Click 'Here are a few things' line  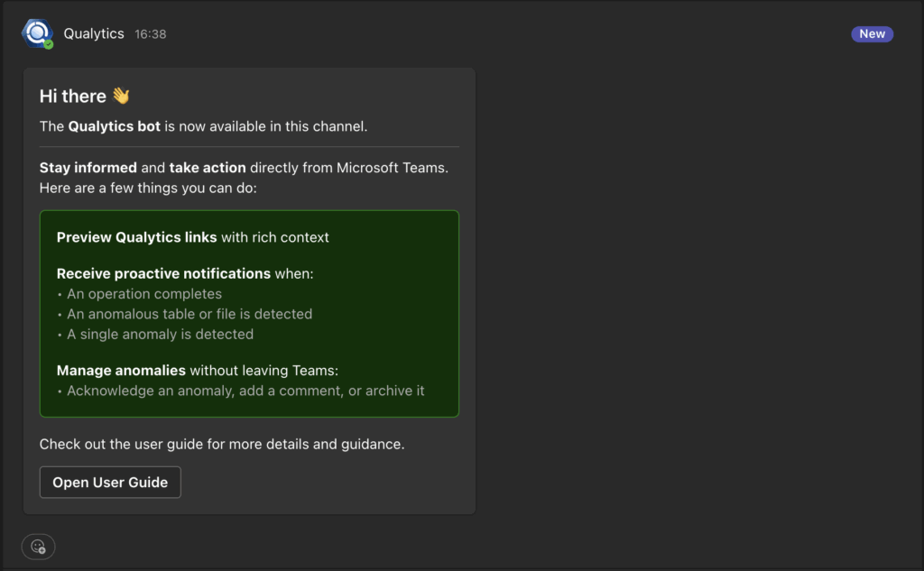click(x=148, y=188)
